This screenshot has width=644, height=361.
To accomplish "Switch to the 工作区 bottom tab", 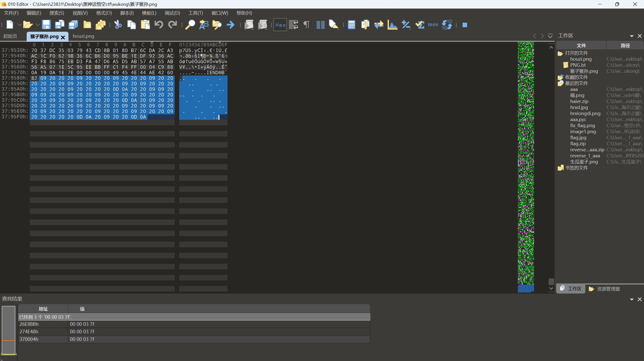I will [x=571, y=289].
